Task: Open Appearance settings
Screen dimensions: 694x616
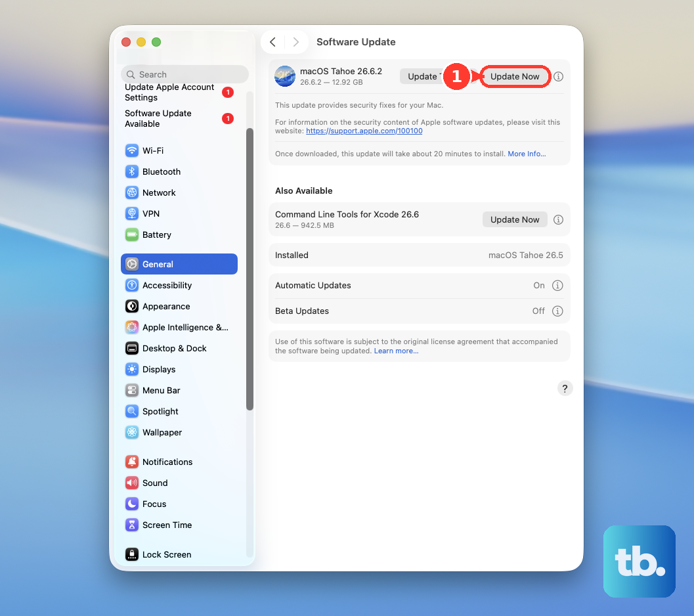Action: 179,306
